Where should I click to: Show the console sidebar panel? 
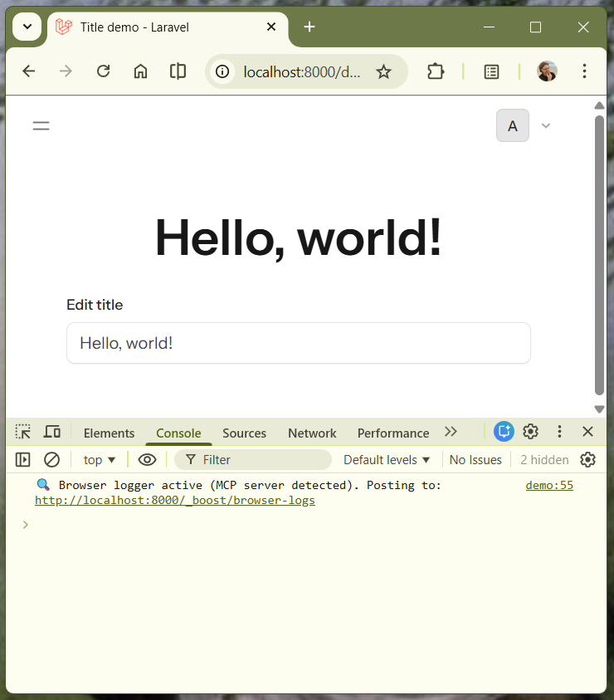pos(23,459)
